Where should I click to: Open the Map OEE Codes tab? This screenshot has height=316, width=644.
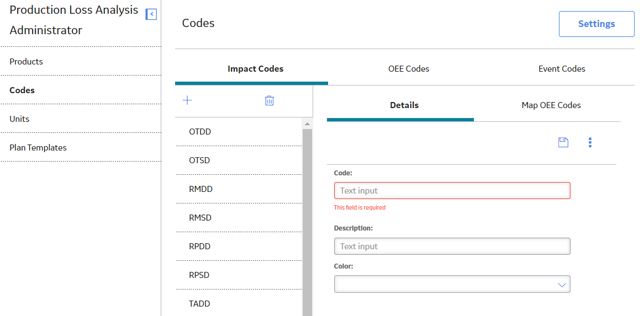(x=551, y=105)
